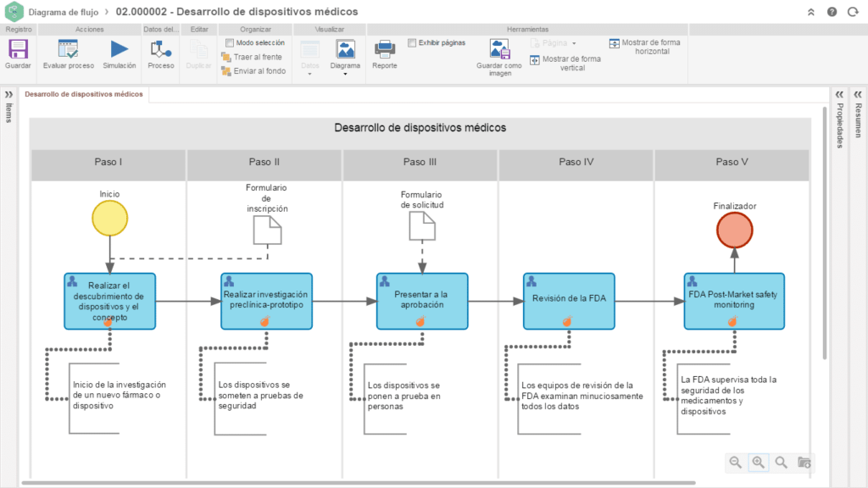868x488 pixels.
Task: Check the Exhibir páginas checkbox
Action: pos(412,42)
